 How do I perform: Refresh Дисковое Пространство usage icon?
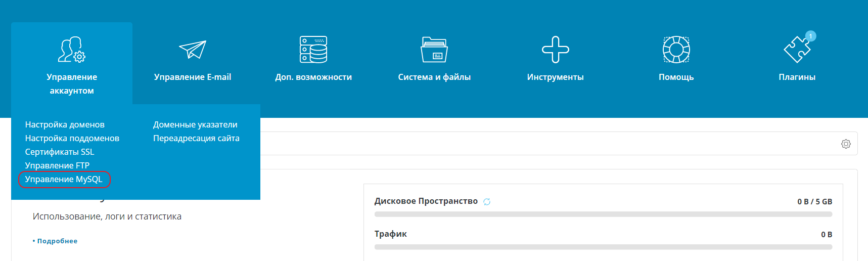click(x=487, y=202)
